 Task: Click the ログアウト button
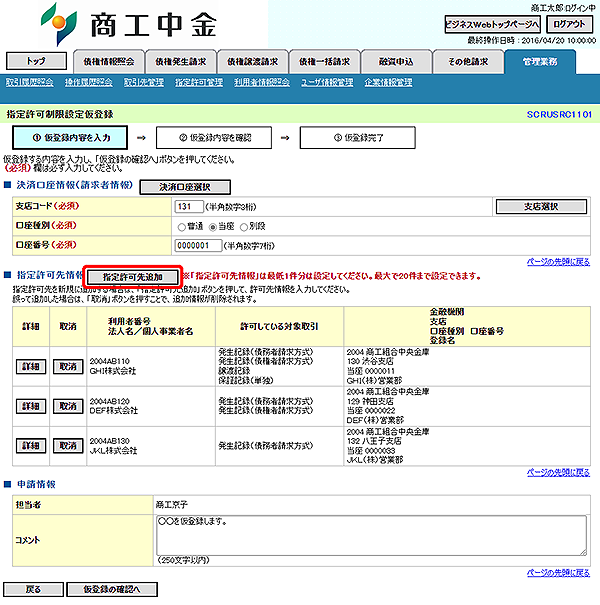coord(569,25)
